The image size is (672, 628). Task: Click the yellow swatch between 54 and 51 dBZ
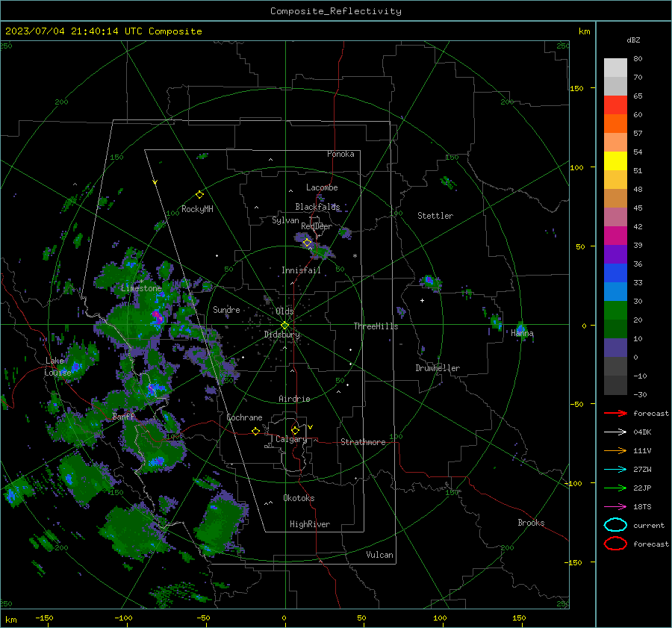pos(615,161)
